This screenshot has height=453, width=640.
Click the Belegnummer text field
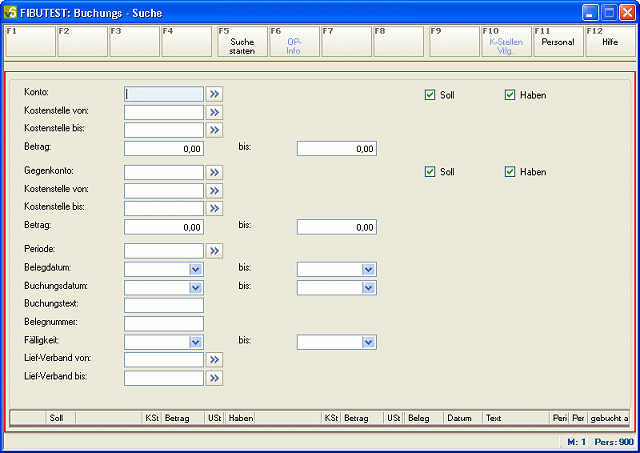164,323
